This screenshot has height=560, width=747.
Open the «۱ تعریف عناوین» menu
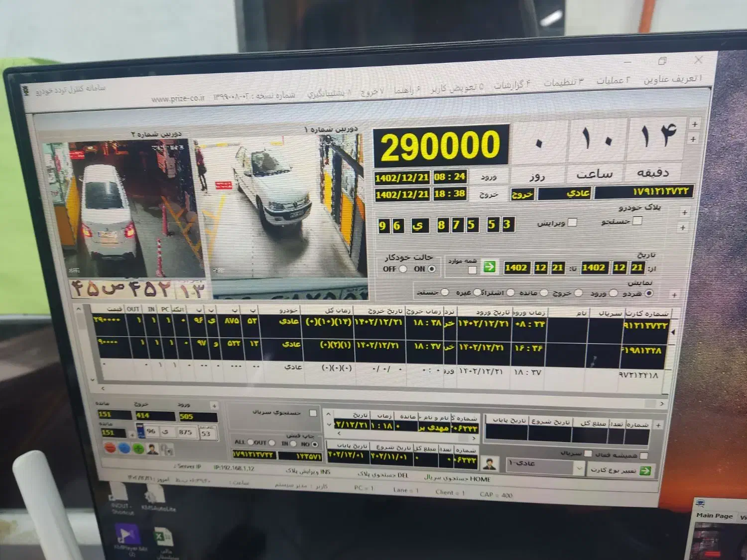coord(672,79)
